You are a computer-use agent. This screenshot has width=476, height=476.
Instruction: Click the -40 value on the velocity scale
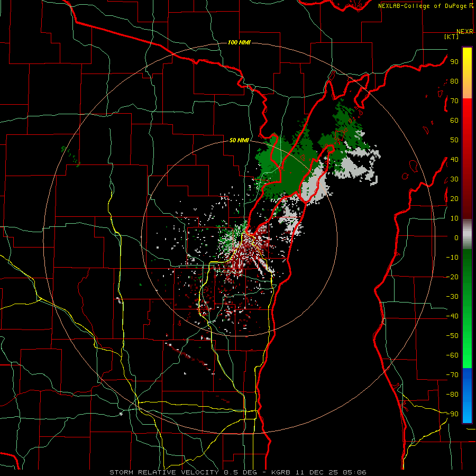point(452,316)
